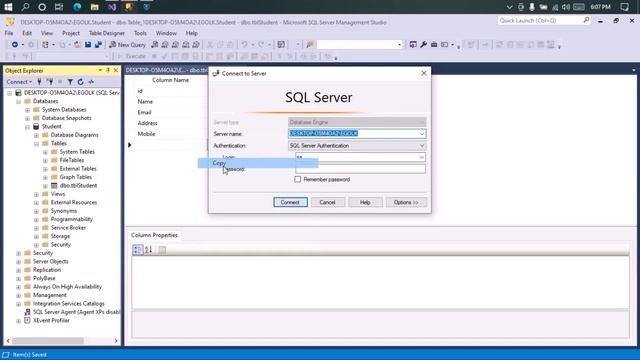Image resolution: width=640 pixels, height=360 pixels.
Task: Select the Replication tree item
Action: point(47,270)
